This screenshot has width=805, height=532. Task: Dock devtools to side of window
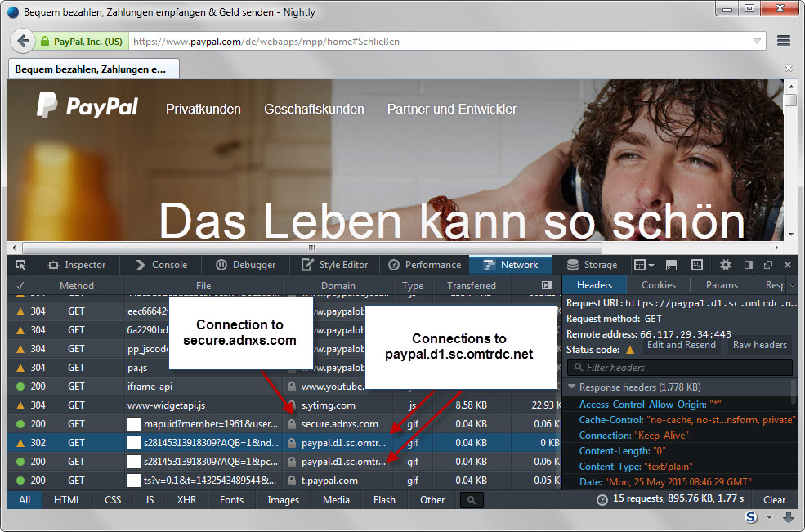(749, 265)
